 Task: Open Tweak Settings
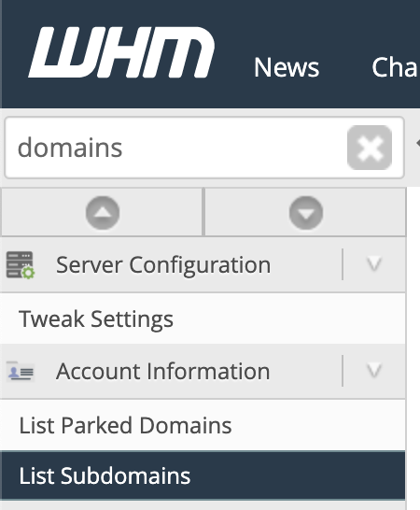point(203,319)
